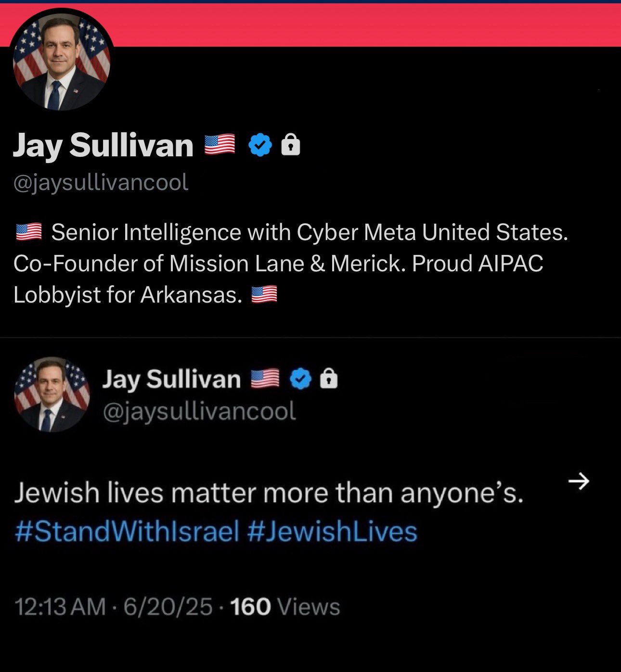Click the flag emoji in the tweet author name
Screen dimensions: 621x672
click(x=265, y=379)
